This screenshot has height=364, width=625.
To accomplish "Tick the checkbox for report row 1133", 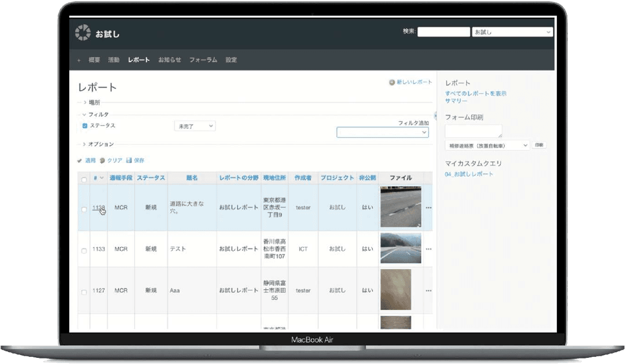I will click(x=84, y=251).
